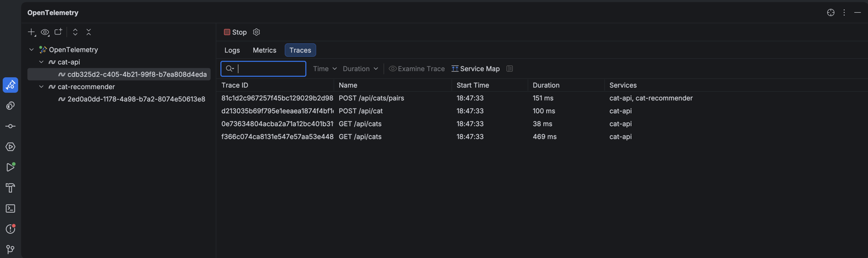Open the settings gear next to Stop
Screen dimensions: 868x258
coord(256,32)
